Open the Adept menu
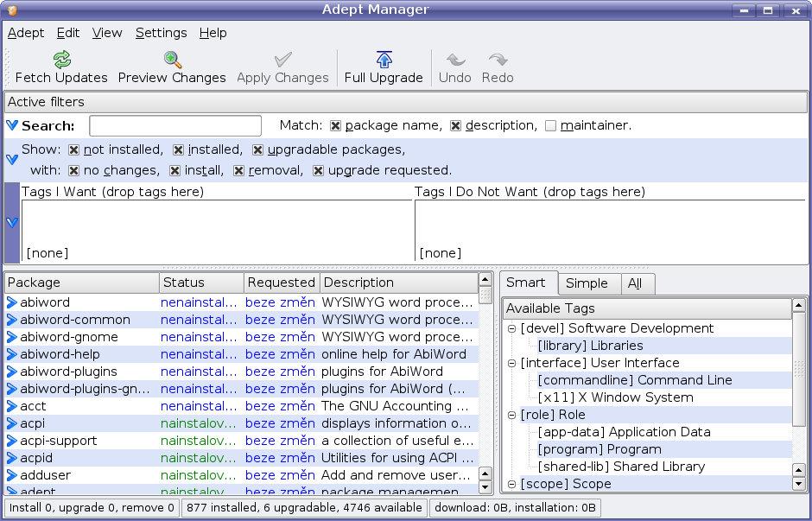This screenshot has height=521, width=812. [x=26, y=33]
